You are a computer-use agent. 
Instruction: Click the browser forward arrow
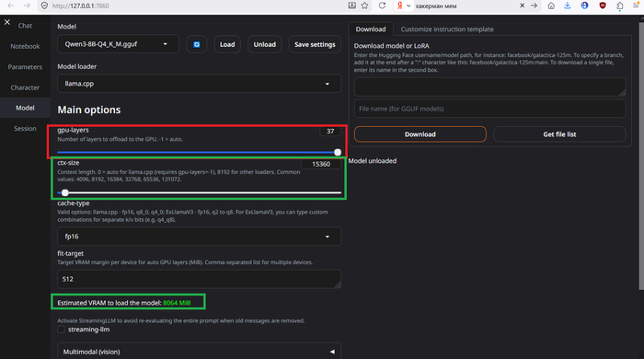coord(27,6)
